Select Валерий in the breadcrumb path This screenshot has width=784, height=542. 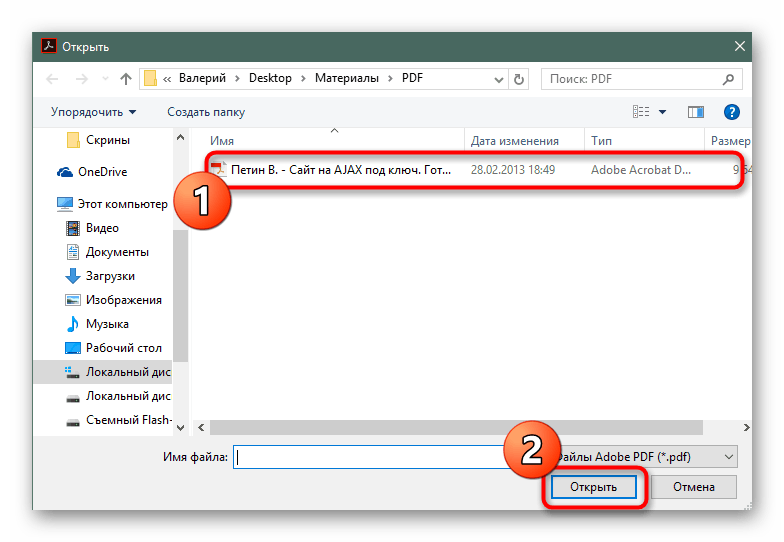point(202,78)
